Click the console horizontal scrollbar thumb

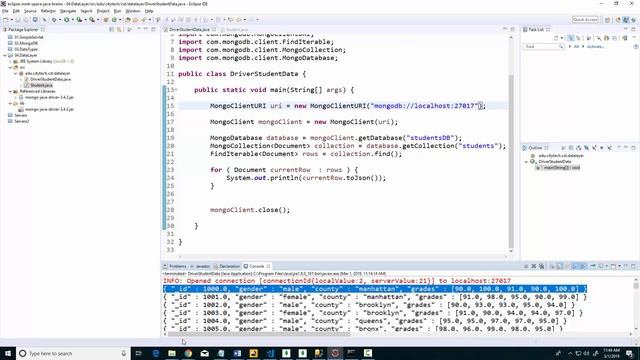[x=258, y=334]
